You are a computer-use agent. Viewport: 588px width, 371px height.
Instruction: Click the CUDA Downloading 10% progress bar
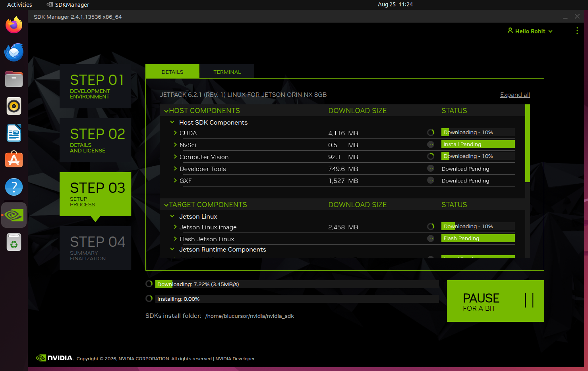tap(478, 133)
